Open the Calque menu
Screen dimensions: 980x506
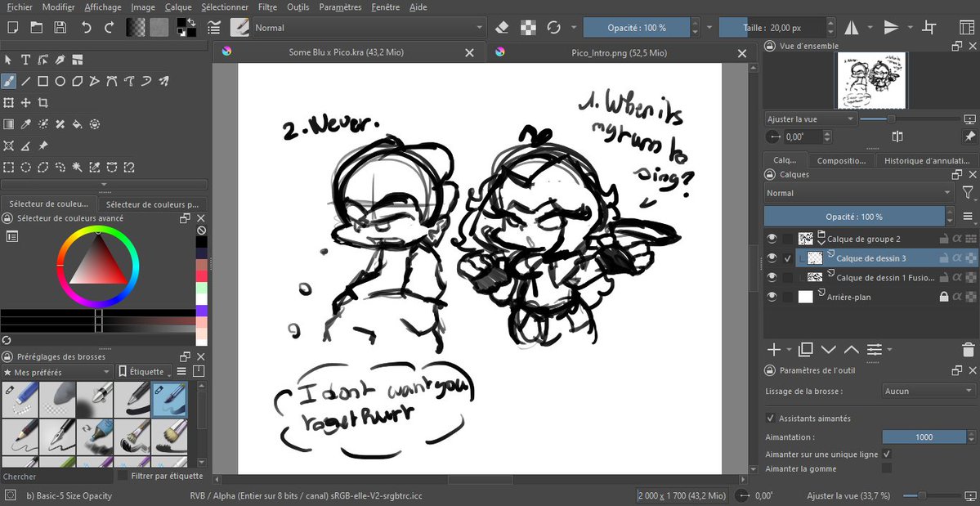point(178,7)
